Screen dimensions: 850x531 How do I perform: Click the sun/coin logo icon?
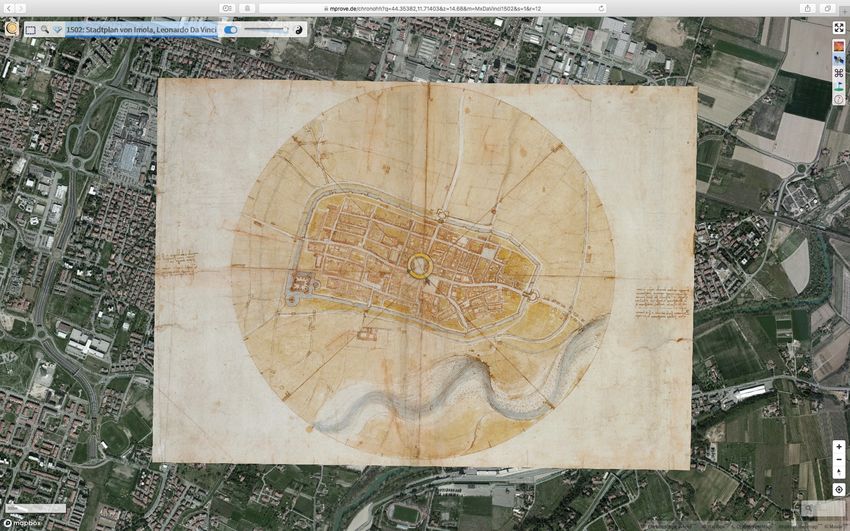(11, 29)
